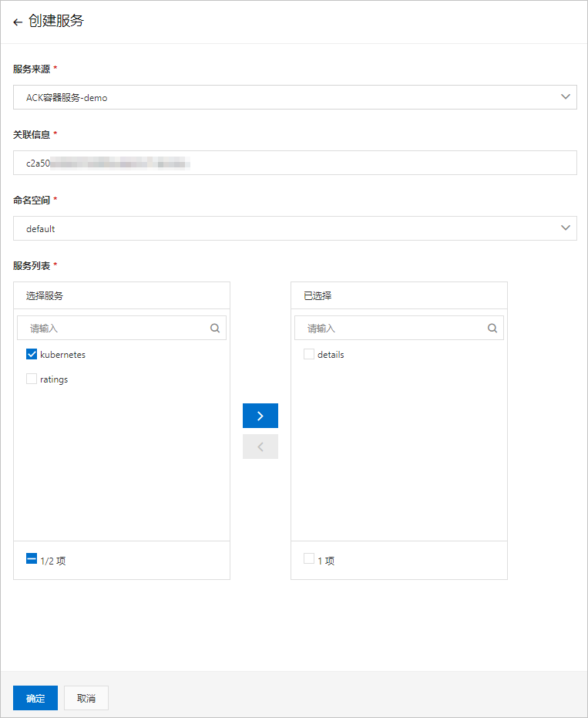Image resolution: width=588 pixels, height=718 pixels.
Task: Click the search box under 选择服务
Action: (x=122, y=328)
